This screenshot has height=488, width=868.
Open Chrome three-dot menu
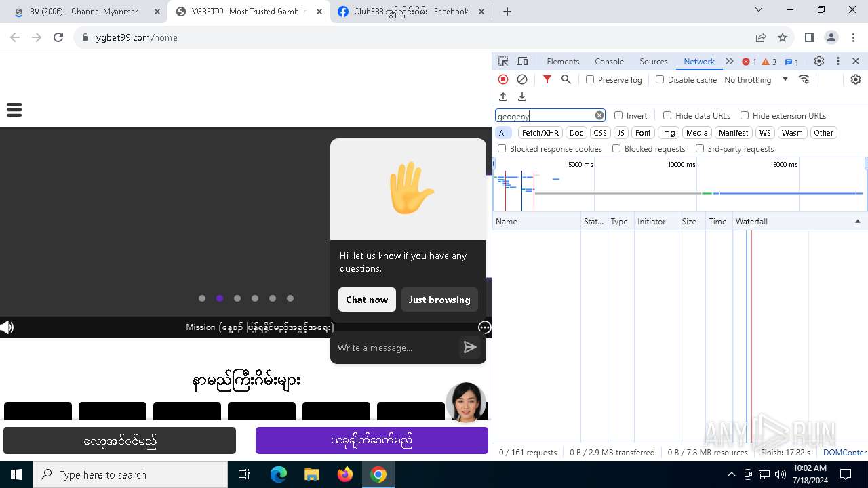point(854,37)
